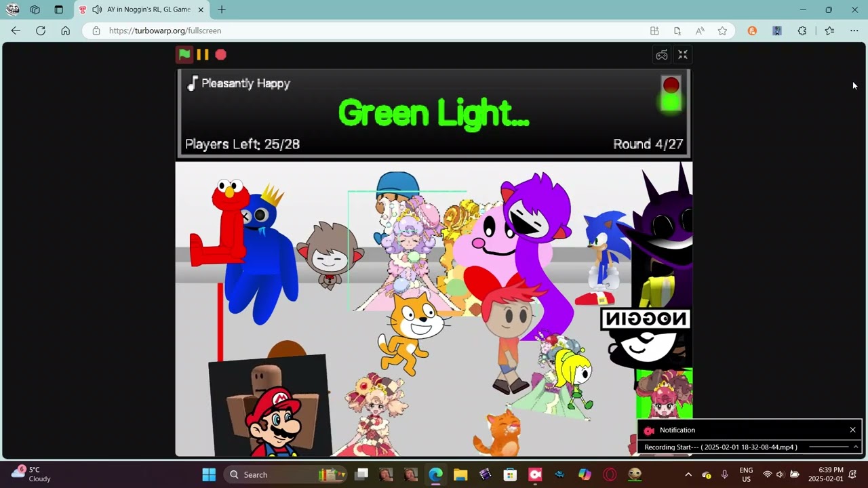View site information lock icon

coord(96,30)
